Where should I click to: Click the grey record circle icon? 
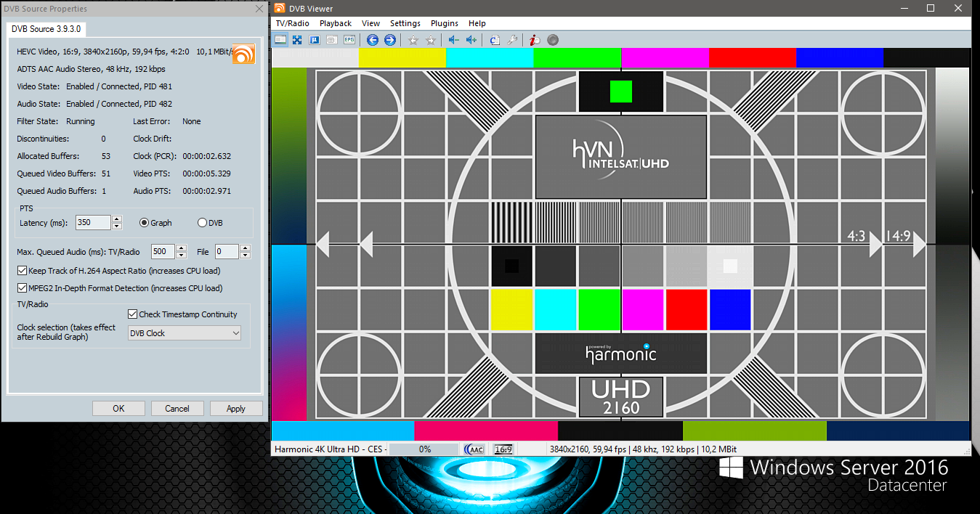(553, 40)
